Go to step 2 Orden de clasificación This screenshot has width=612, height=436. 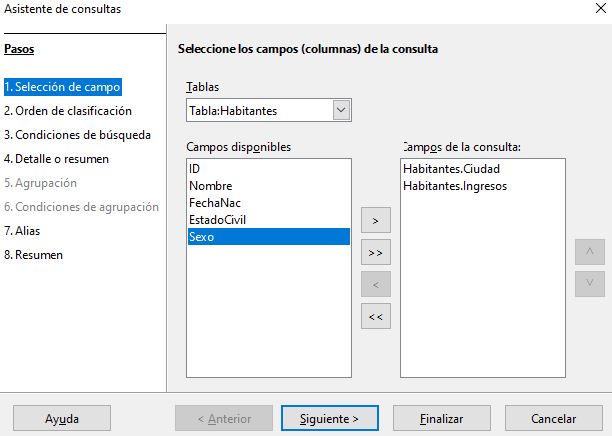[68, 111]
